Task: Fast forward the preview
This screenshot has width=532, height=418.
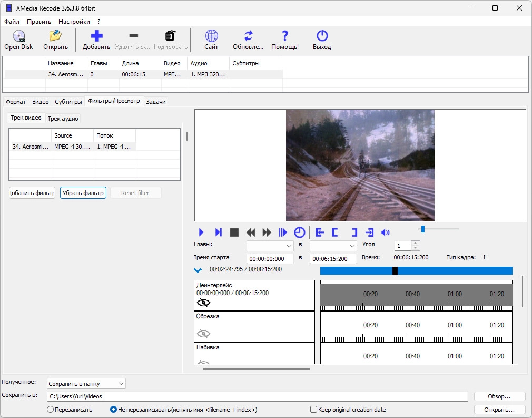Action: [267, 232]
